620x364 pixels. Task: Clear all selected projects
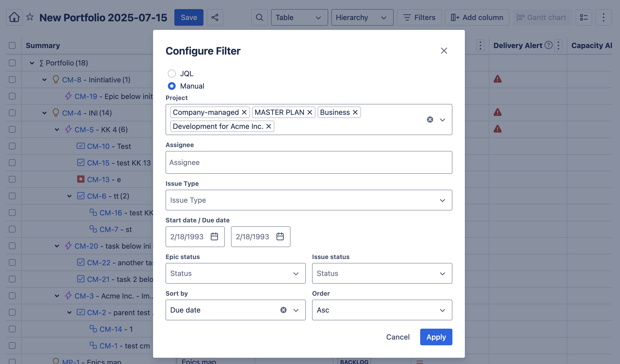click(x=430, y=120)
